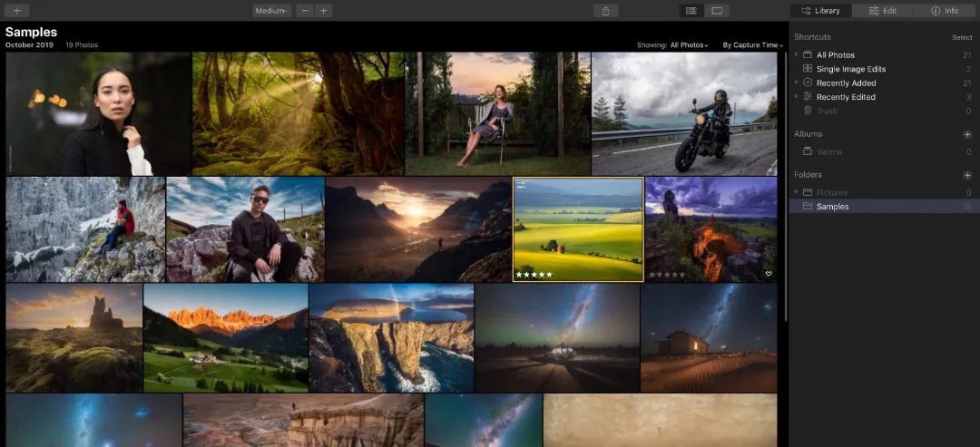This screenshot has height=447, width=980.
Task: Switch to the Edit tab
Action: coord(883,11)
